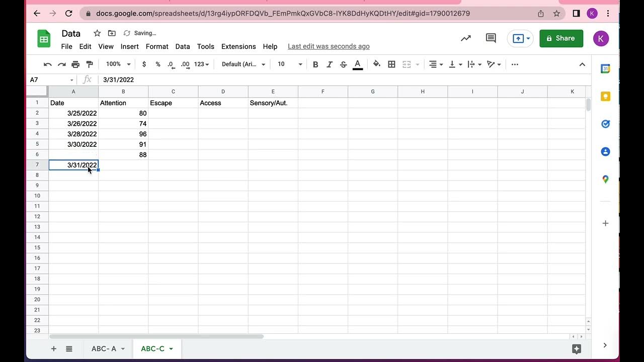The width and height of the screenshot is (644, 362).
Task: Open Sheets home icon
Action: coord(44,39)
